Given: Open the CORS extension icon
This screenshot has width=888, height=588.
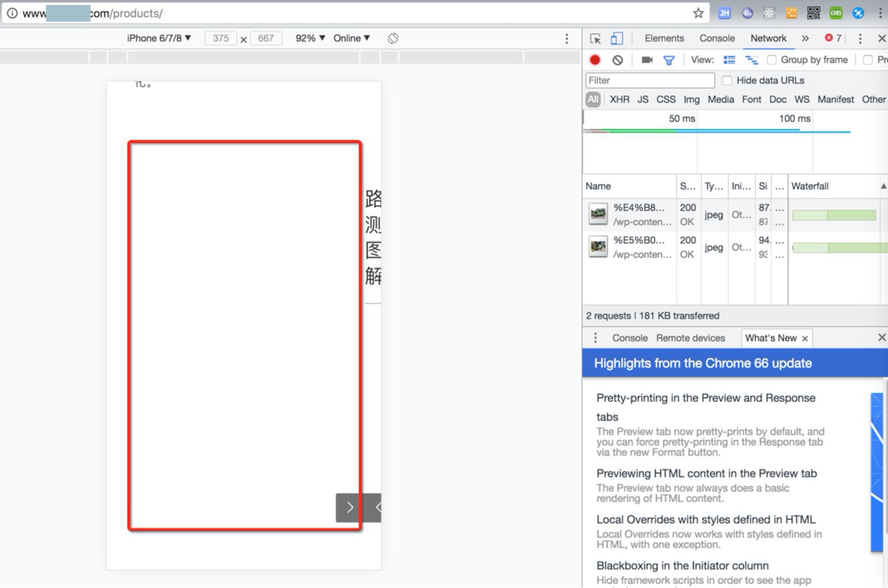Looking at the screenshot, I should click(x=836, y=13).
